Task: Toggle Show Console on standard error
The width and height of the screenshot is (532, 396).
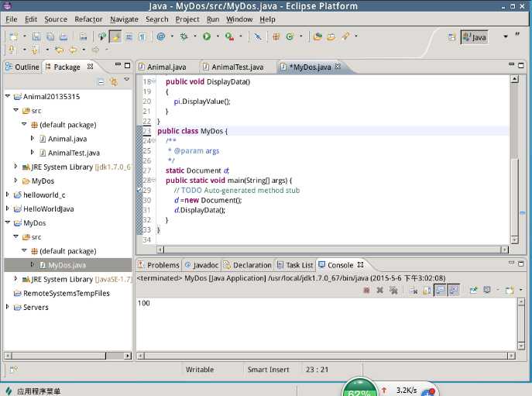Action: click(x=454, y=290)
